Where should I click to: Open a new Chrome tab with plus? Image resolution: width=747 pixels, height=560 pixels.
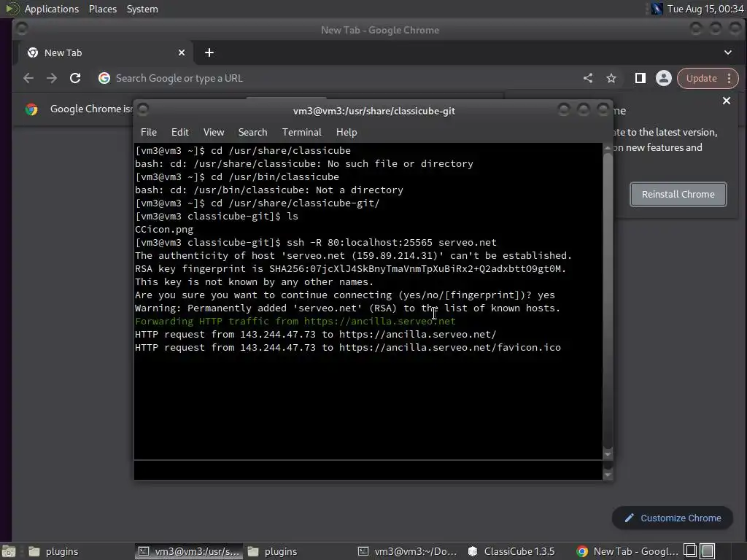209,52
